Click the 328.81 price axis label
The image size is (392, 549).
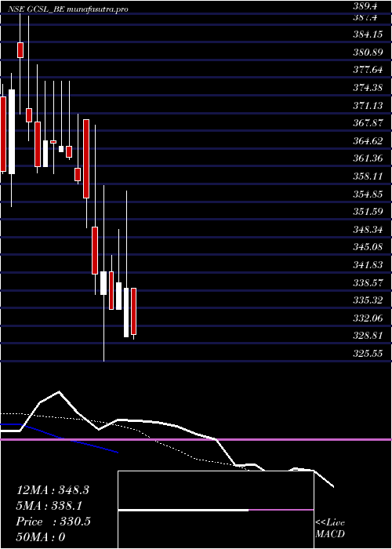[367, 336]
